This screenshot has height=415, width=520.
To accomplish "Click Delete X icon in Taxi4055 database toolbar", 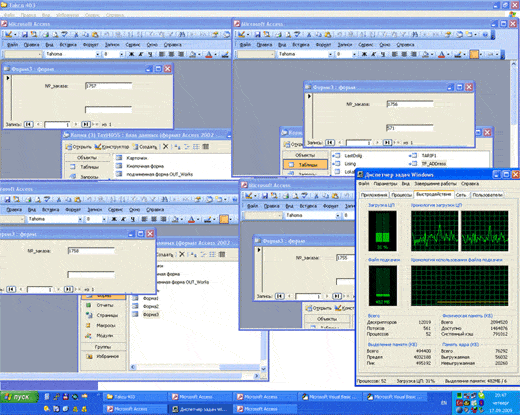I will 166,147.
